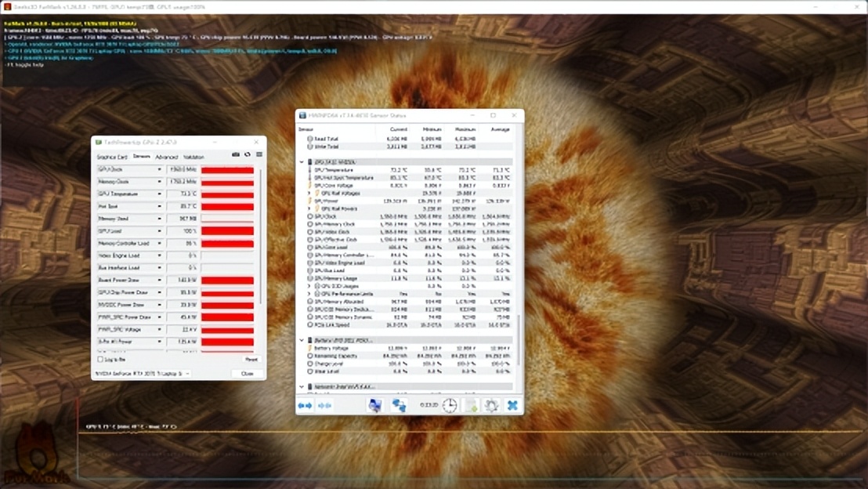
Task: Open Board Power Draw dropdown in GPU-Z
Action: pyautogui.click(x=160, y=281)
